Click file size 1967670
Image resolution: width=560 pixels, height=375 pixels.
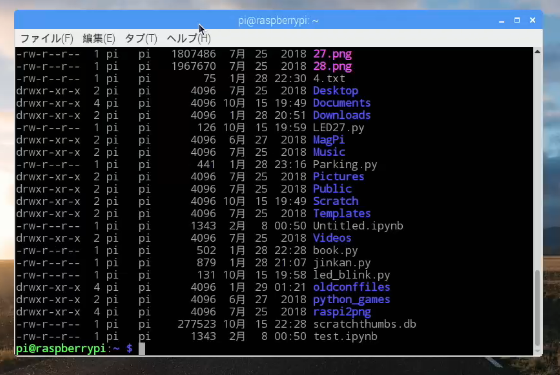point(194,66)
